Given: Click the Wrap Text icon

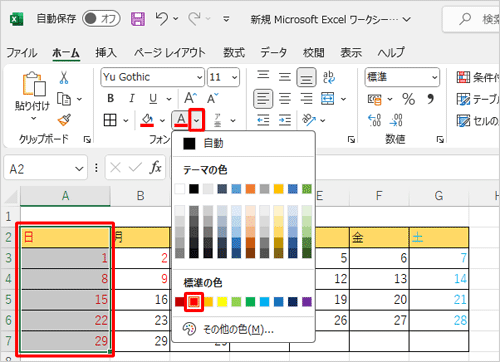Looking at the screenshot, I should pos(329,77).
